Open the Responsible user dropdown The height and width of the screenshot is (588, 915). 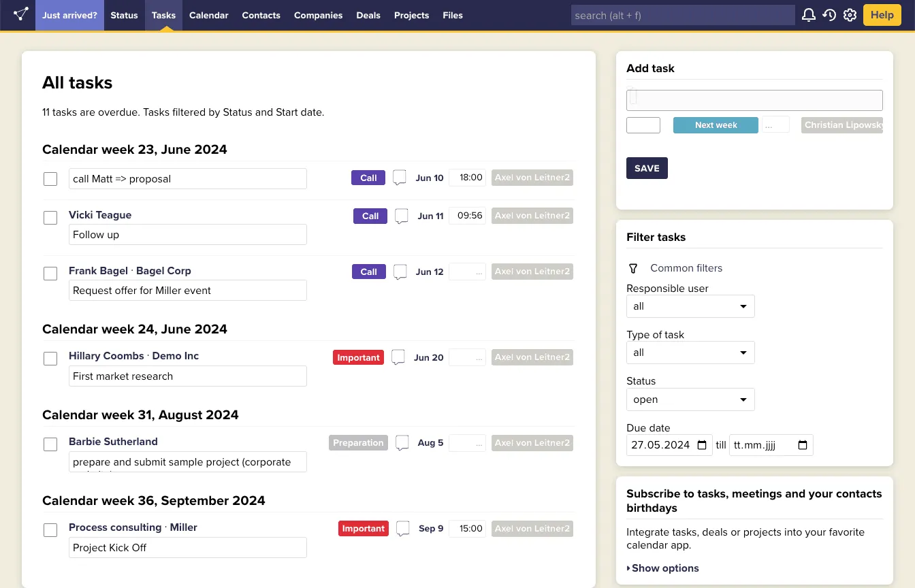click(x=690, y=306)
